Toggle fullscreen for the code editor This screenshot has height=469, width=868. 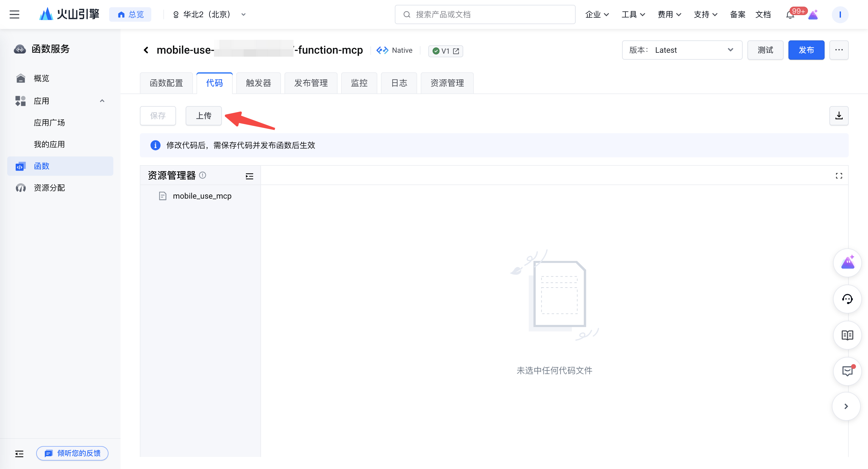click(x=839, y=175)
